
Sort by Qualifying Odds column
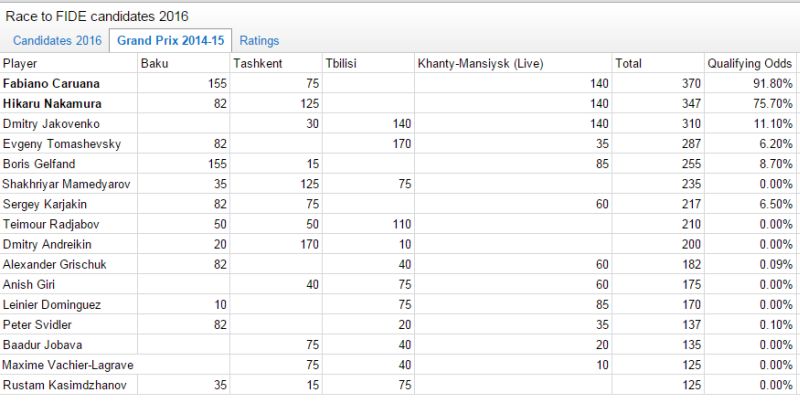click(750, 63)
